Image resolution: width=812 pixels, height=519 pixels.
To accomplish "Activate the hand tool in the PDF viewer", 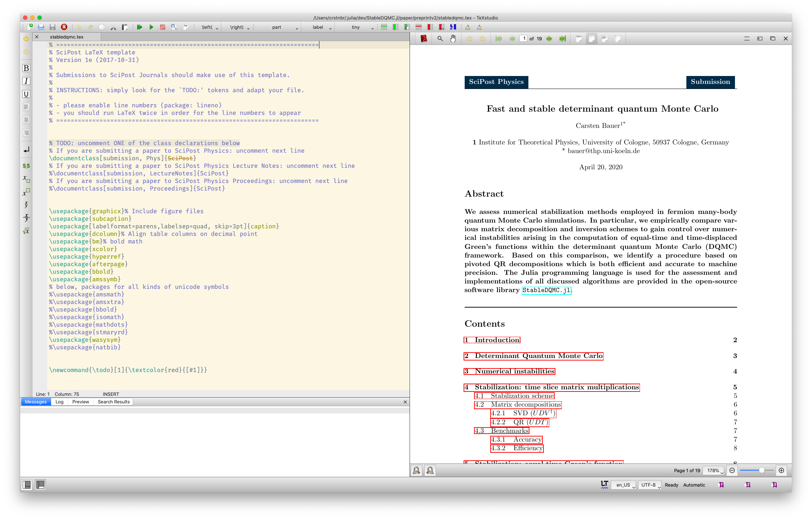I will tap(452, 39).
